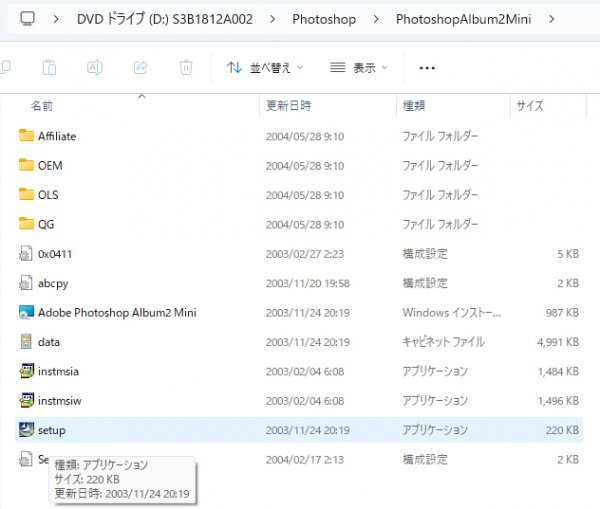Select the instmsiw file name
The width and height of the screenshot is (600, 509).
click(x=59, y=401)
